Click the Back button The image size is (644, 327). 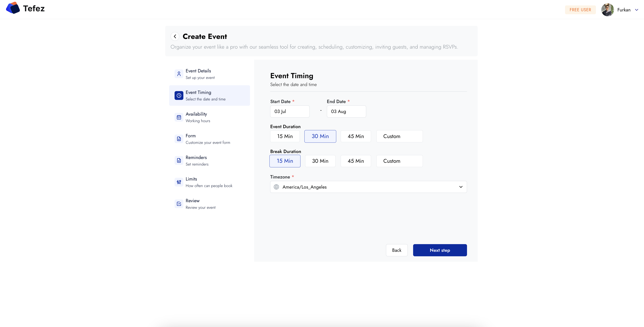396,250
